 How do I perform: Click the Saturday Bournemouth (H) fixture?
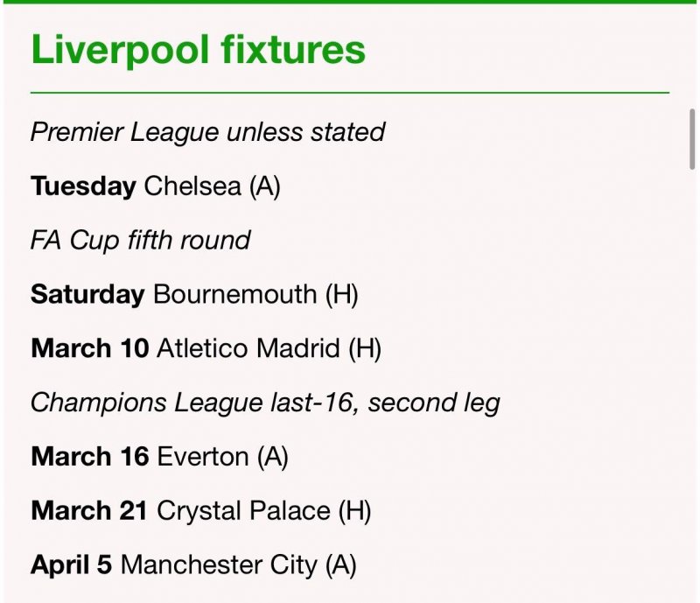(194, 295)
